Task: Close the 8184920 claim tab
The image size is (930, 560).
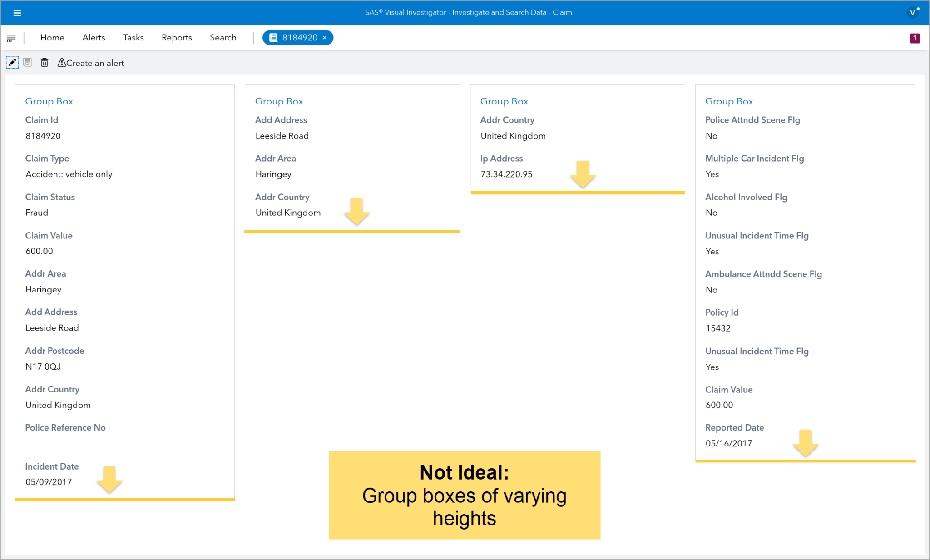Action: [x=325, y=37]
